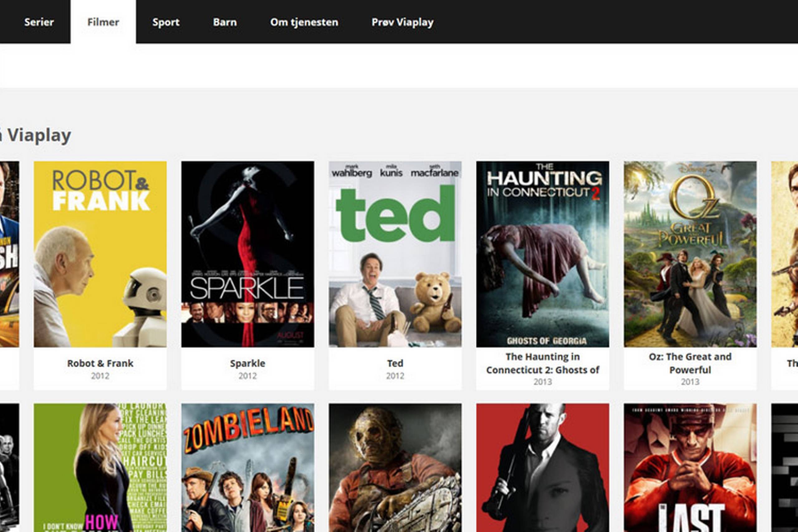Open the Serier tab
Screen dimensions: 798x532
(39, 22)
